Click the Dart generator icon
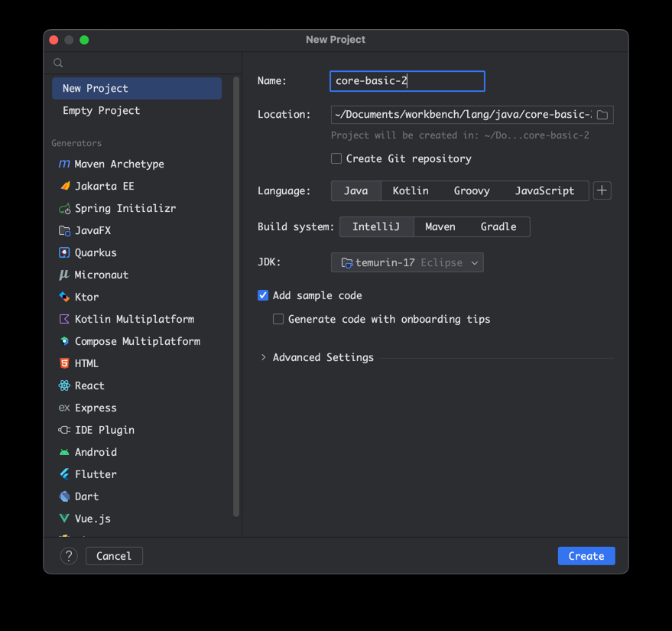The image size is (672, 631). 64,496
